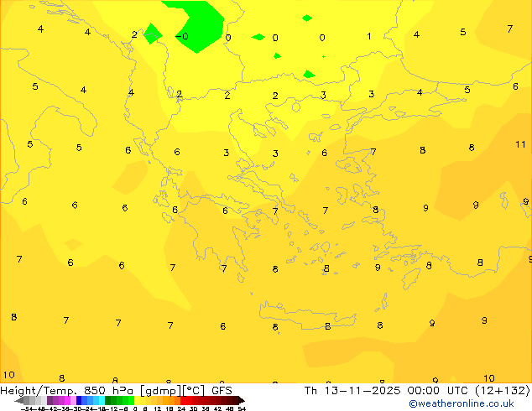Viewport: 532px width, 411px height.
Task: Click the (12+132) forecast run label
Action: pyautogui.click(x=503, y=391)
